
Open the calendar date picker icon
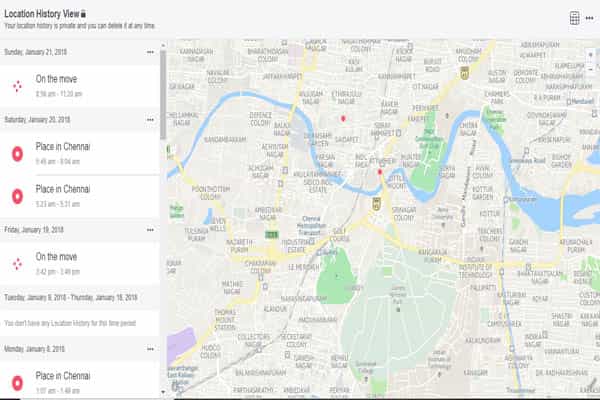(574, 18)
